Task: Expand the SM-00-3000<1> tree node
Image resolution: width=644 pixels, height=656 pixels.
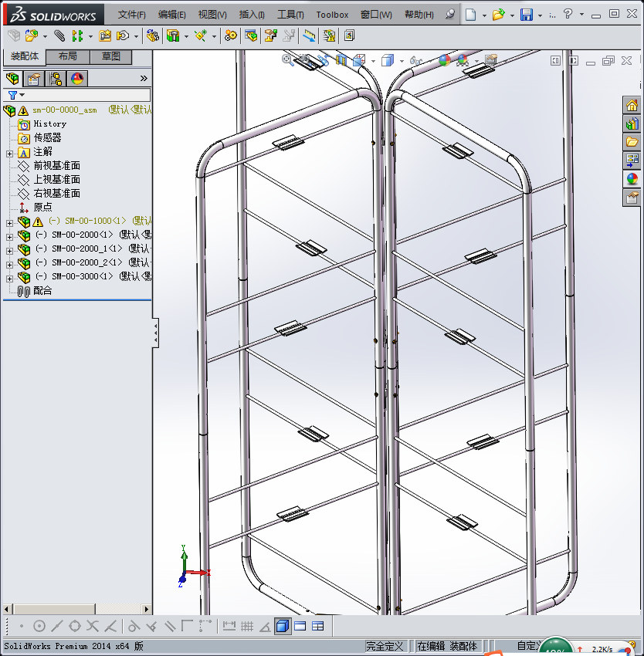Action: [x=9, y=277]
